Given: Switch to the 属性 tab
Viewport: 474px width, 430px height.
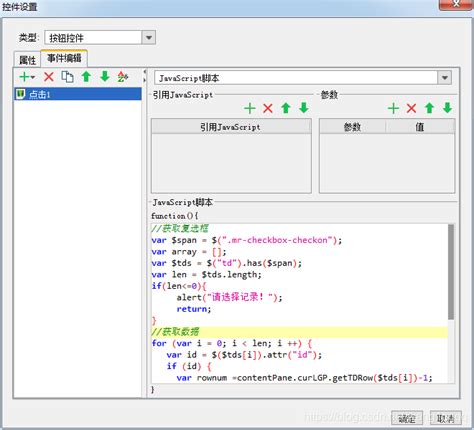Looking at the screenshot, I should click(27, 60).
